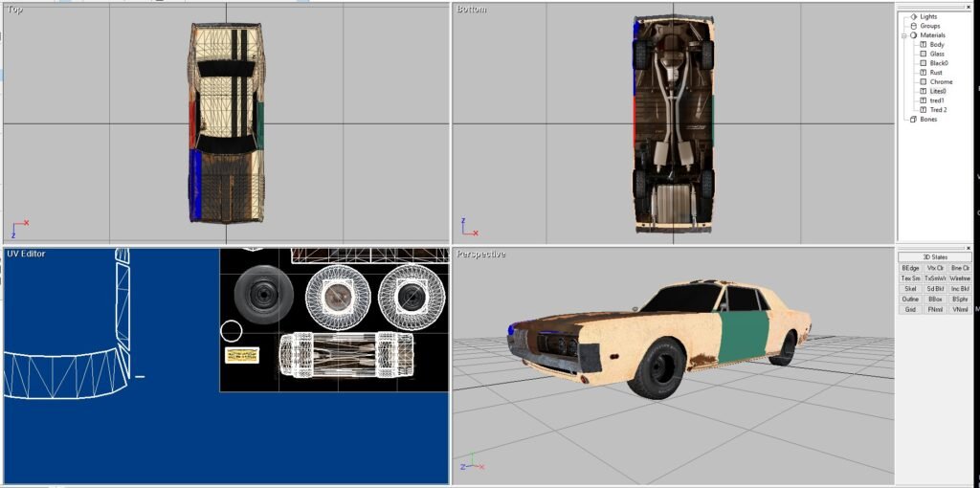Click the Materials sphere icon
980x488 pixels.
[913, 35]
